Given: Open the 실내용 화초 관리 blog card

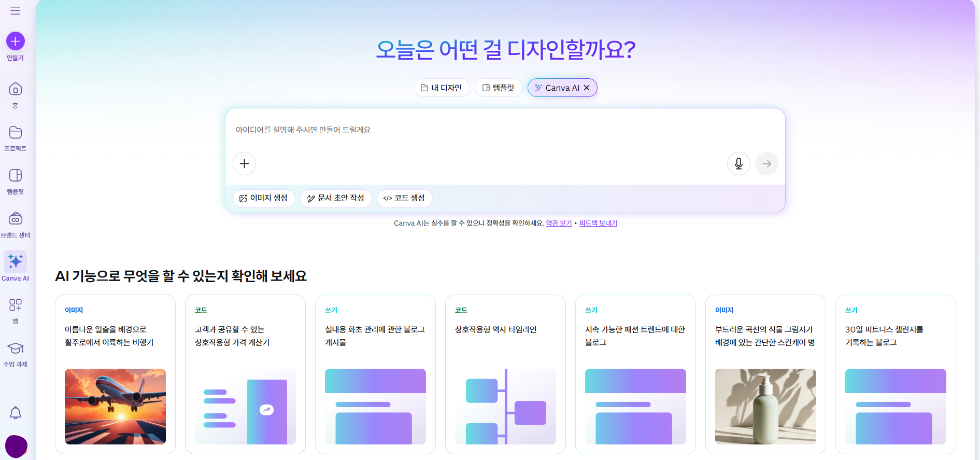Looking at the screenshot, I should 375,374.
